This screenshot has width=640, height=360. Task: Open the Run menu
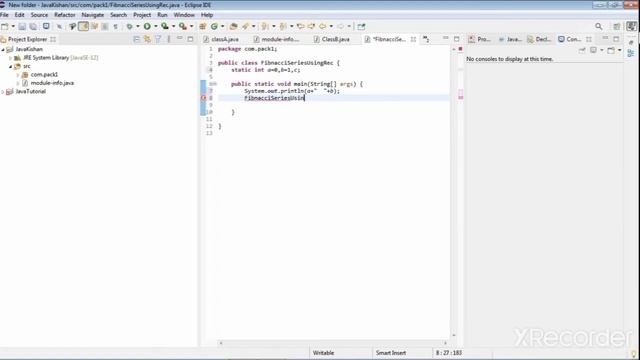162,15
